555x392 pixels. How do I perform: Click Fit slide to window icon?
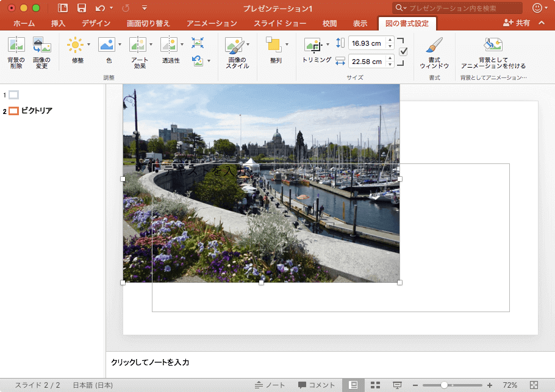(534, 385)
